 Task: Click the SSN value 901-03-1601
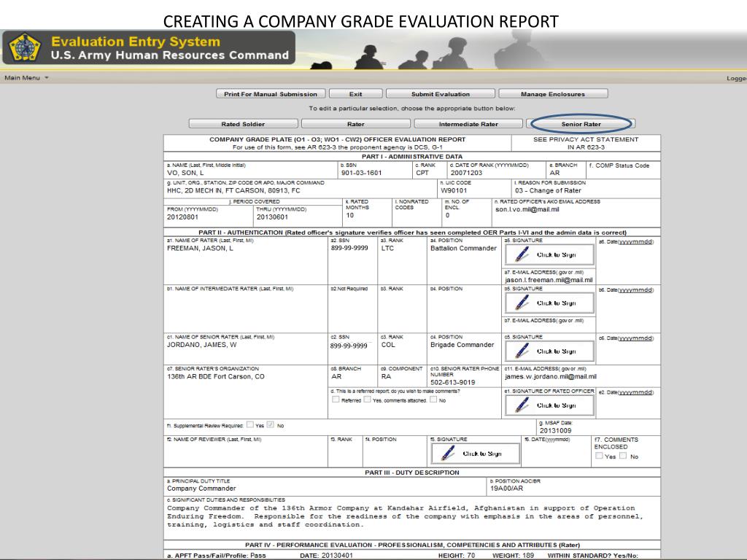(362, 173)
